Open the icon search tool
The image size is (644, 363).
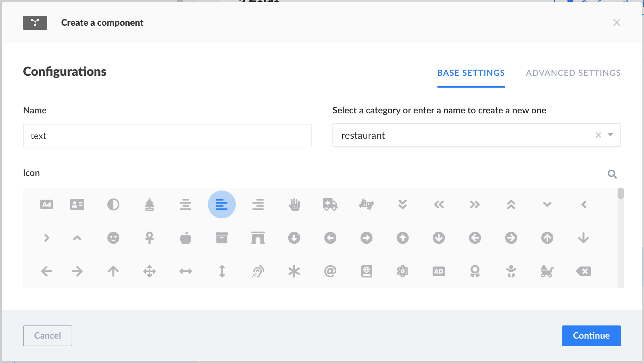coord(613,174)
